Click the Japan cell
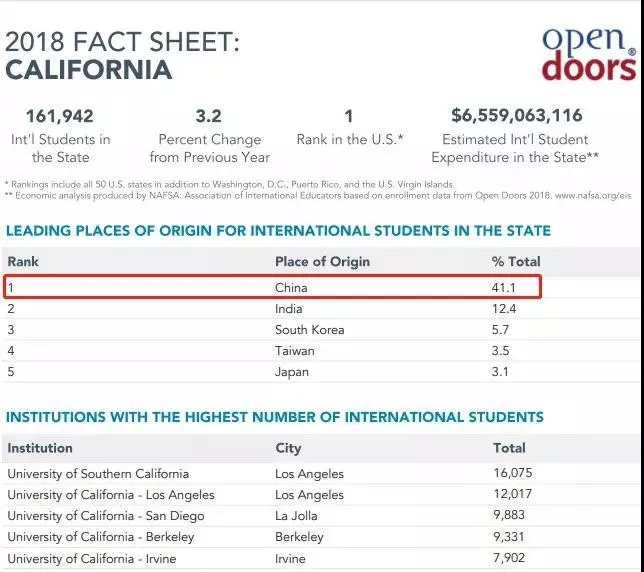This screenshot has width=644, height=572. click(x=292, y=372)
